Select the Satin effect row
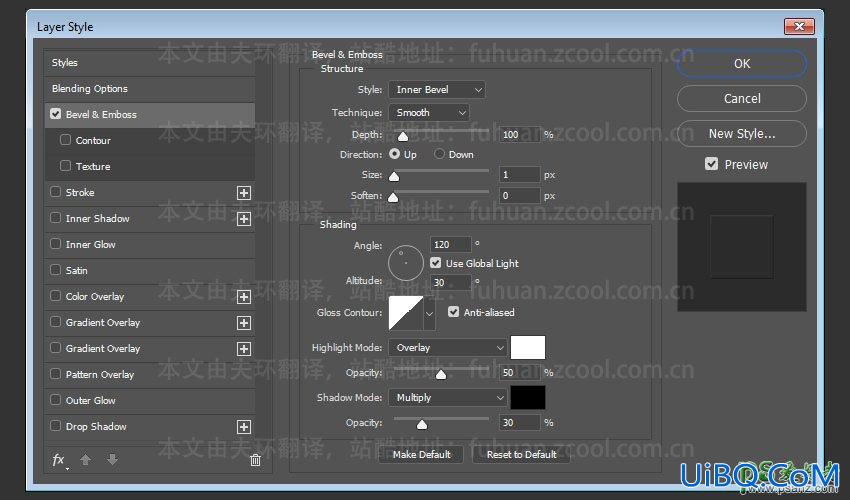Image resolution: width=850 pixels, height=500 pixels. coord(150,271)
